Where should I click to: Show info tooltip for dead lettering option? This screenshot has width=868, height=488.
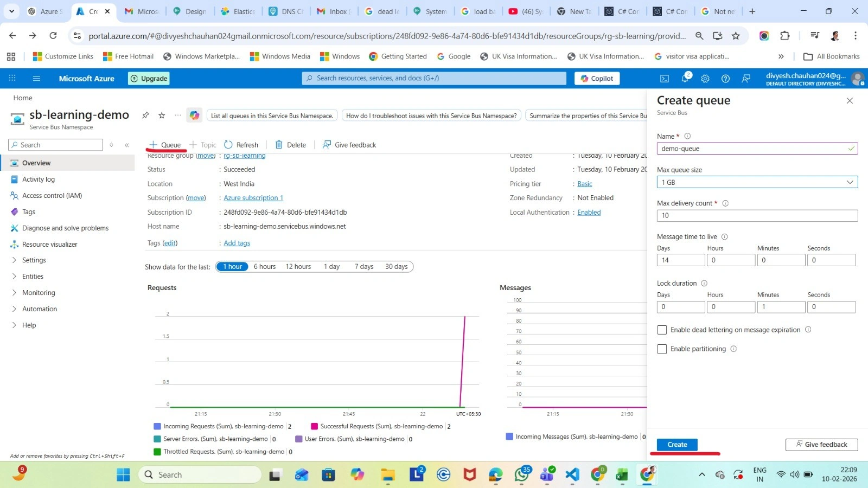pos(808,330)
